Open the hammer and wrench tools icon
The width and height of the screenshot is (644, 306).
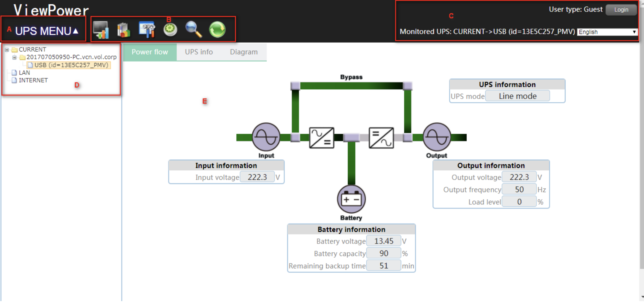(147, 30)
